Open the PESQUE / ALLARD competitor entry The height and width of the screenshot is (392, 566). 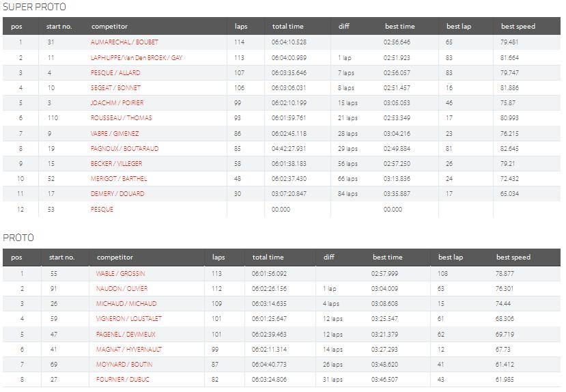115,73
